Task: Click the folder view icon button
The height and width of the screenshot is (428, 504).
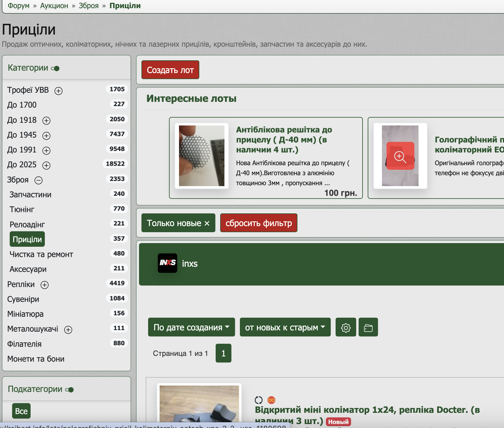Action: [x=368, y=327]
